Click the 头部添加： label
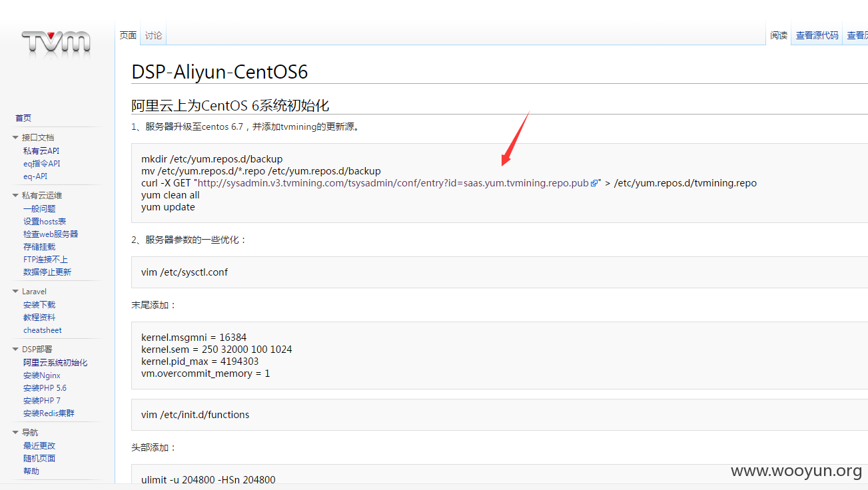868x490 pixels. [x=154, y=447]
